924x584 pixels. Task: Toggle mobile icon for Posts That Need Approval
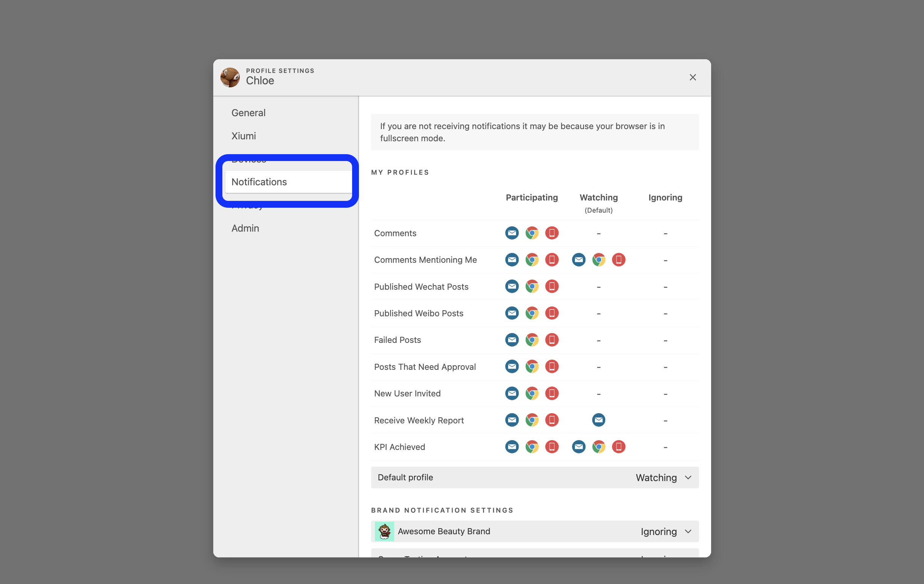(x=552, y=367)
